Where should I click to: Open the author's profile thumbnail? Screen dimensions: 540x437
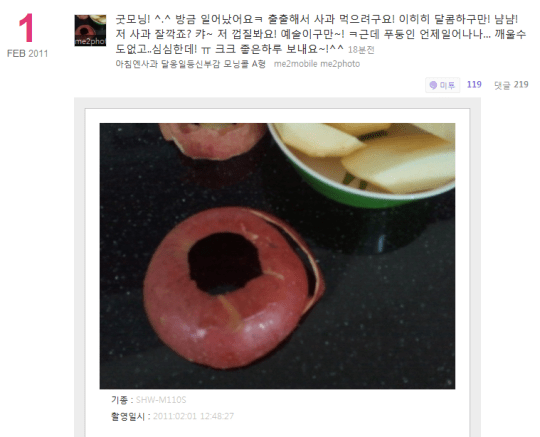coord(90,30)
